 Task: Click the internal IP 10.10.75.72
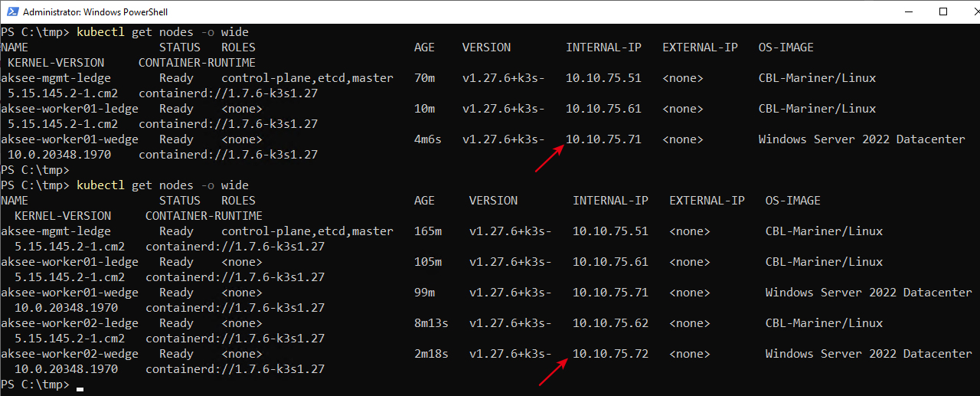coord(610,354)
